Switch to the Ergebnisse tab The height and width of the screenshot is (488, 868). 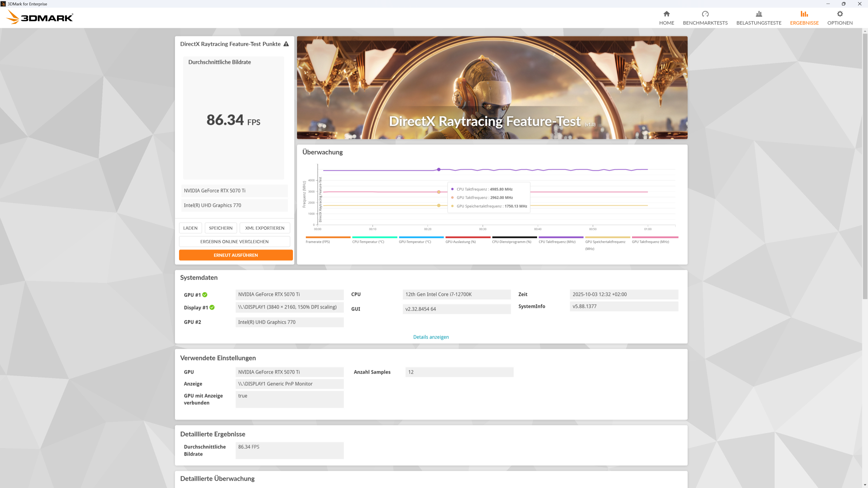[804, 18]
